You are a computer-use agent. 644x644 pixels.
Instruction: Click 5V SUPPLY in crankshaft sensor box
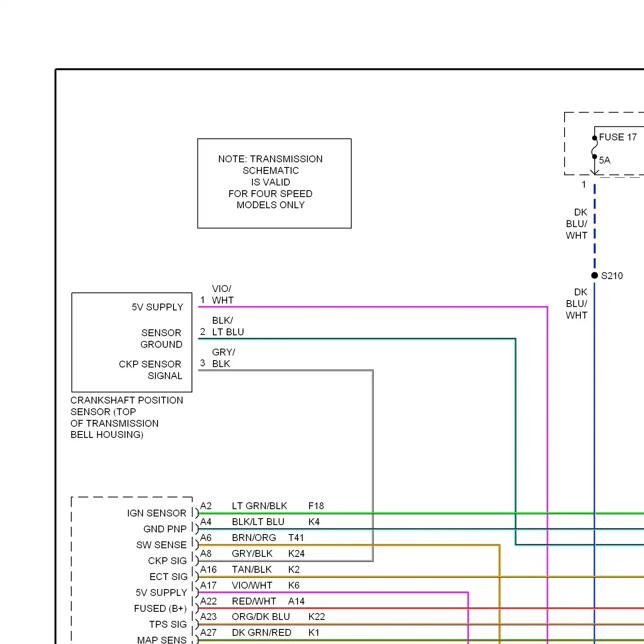(158, 307)
